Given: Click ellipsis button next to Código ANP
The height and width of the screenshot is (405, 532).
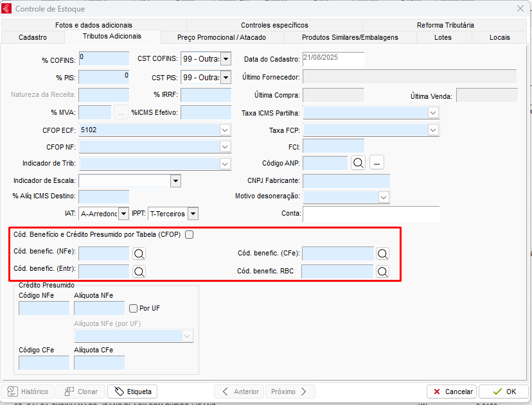Looking at the screenshot, I should (377, 163).
